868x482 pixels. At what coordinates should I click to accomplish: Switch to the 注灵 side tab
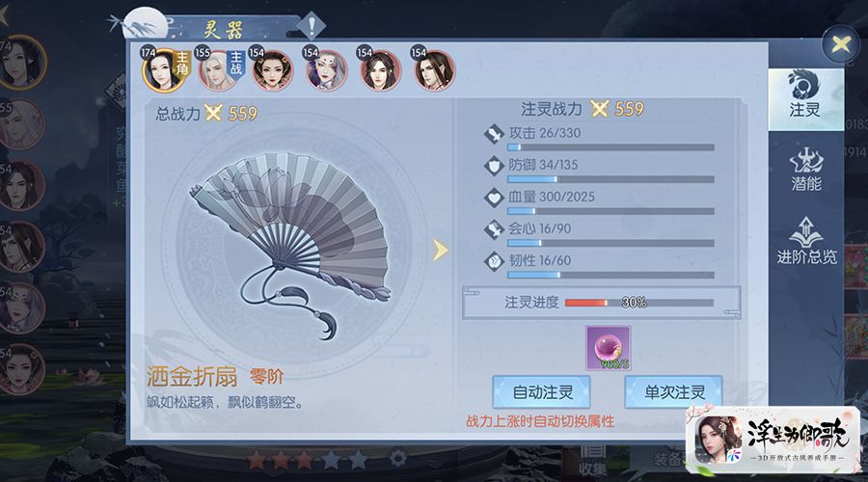pos(805,98)
